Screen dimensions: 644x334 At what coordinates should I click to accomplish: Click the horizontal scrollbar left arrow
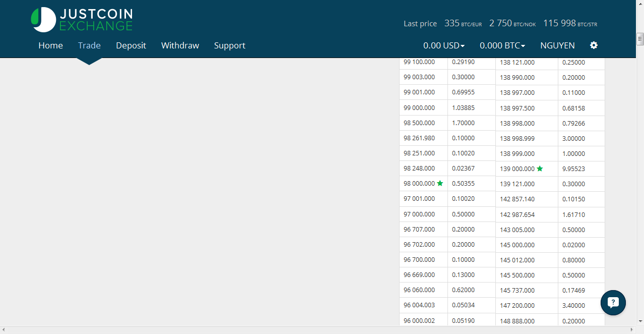(4, 330)
